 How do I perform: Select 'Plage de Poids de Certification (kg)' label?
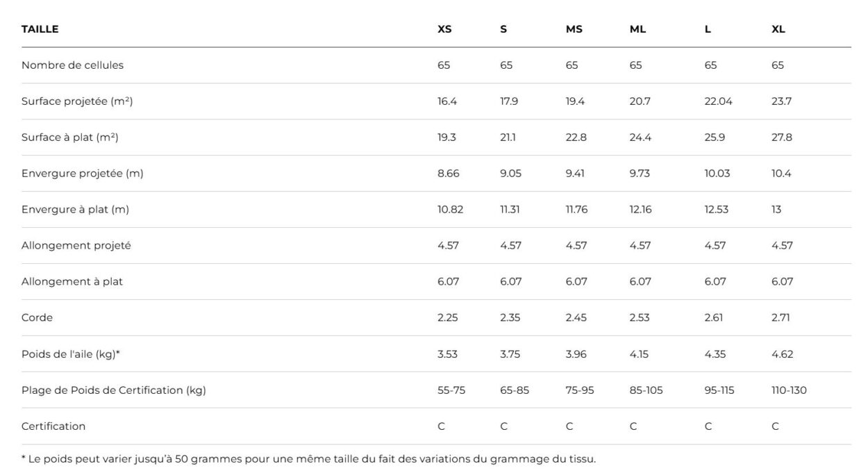pos(113,390)
